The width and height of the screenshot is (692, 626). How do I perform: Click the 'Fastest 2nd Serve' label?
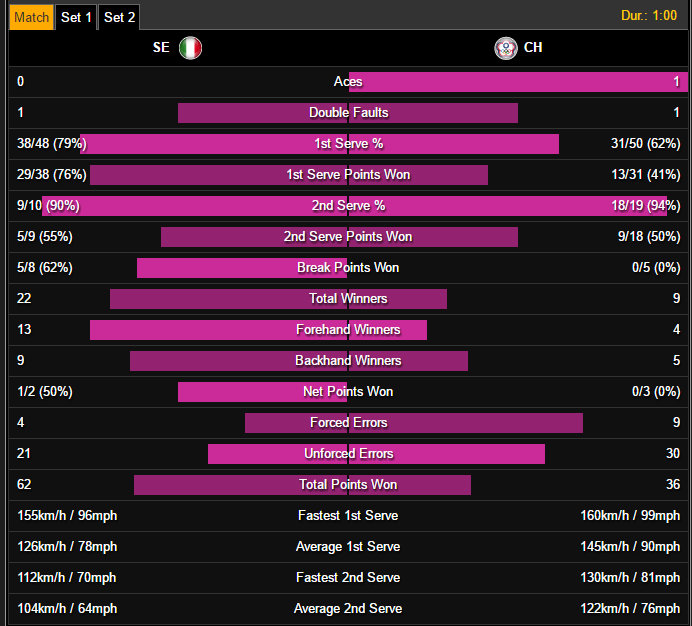[x=348, y=577]
